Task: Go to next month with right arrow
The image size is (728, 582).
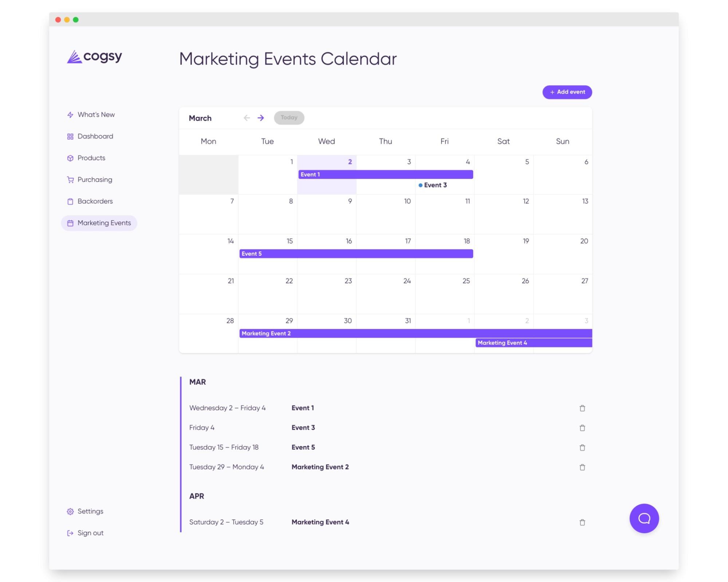Action: click(x=261, y=118)
